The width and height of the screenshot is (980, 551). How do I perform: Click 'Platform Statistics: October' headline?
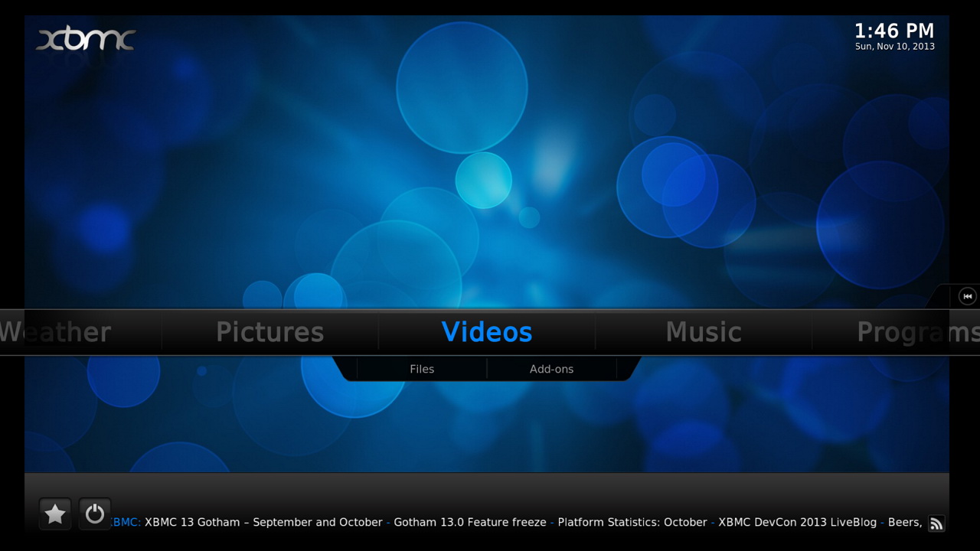tap(632, 522)
